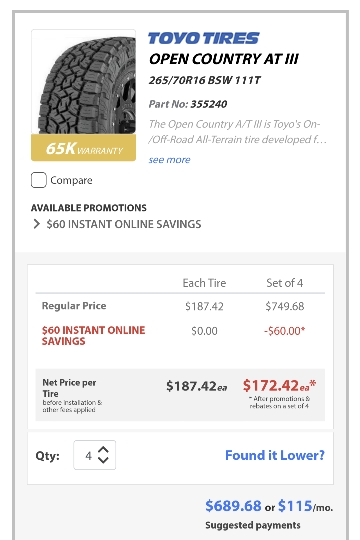Open the 'see more' description link
This screenshot has width=360, height=540.
[169, 160]
